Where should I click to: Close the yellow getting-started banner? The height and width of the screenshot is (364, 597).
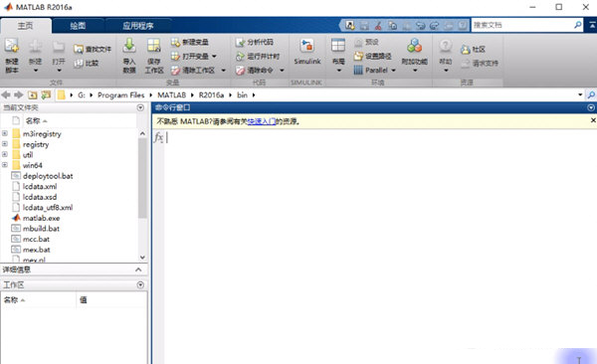pos(593,120)
